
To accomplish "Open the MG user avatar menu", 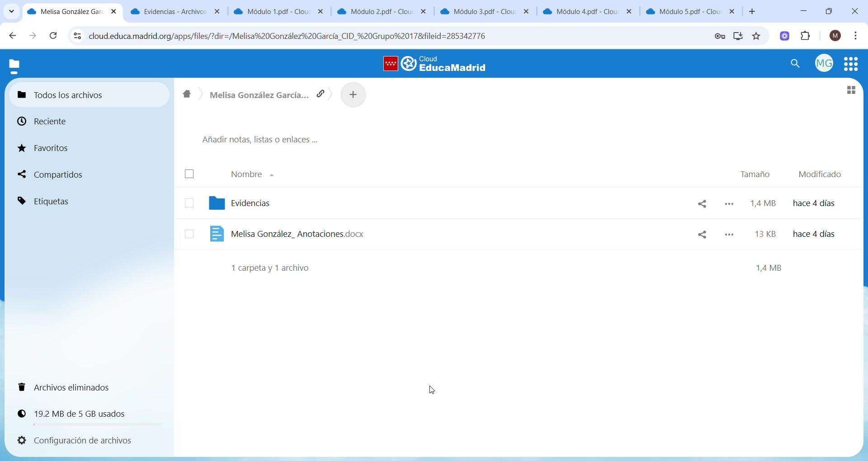I will point(824,64).
